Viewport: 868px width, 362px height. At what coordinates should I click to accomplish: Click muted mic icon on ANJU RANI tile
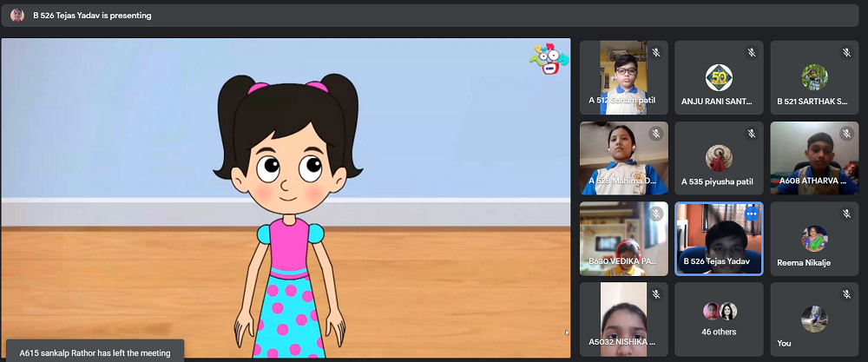tap(752, 53)
